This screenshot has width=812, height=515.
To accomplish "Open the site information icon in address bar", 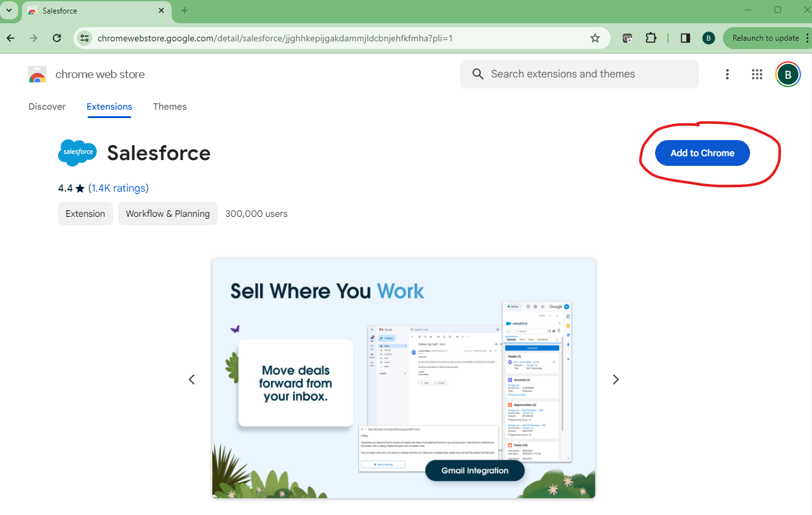I will 85,38.
